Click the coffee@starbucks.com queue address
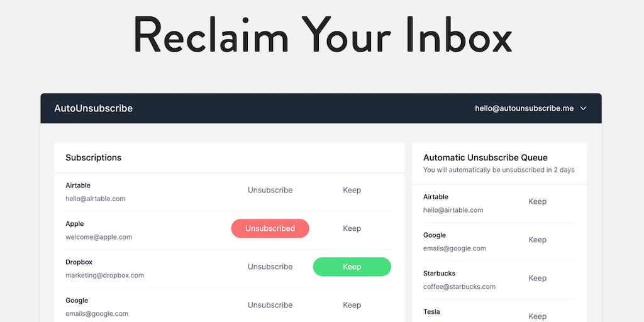The image size is (644, 322). [x=459, y=287]
